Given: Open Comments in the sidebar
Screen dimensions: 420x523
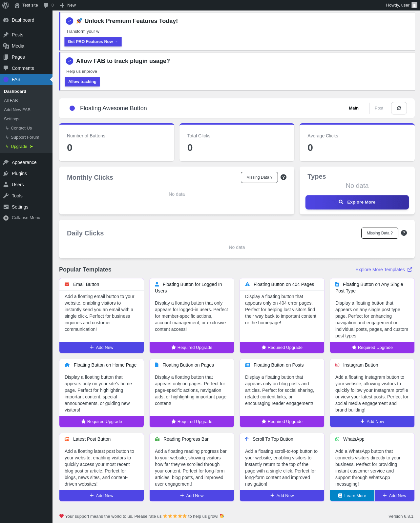Looking at the screenshot, I should [26, 68].
